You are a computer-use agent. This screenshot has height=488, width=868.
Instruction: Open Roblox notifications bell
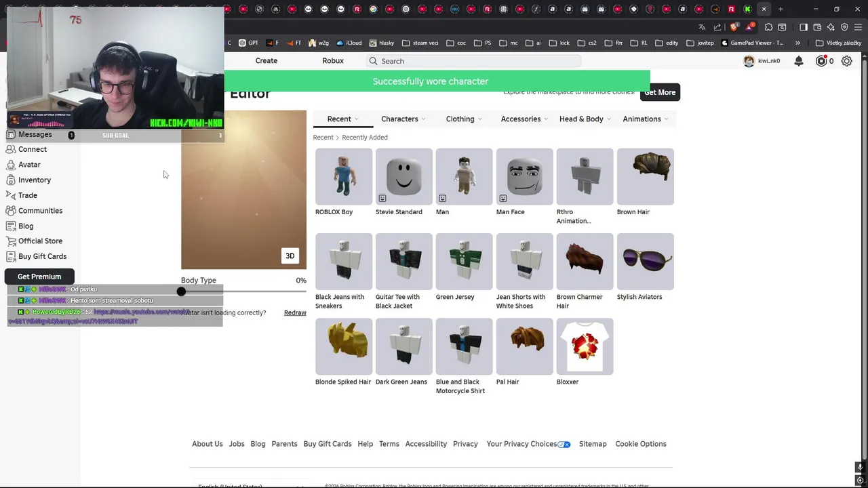point(799,61)
